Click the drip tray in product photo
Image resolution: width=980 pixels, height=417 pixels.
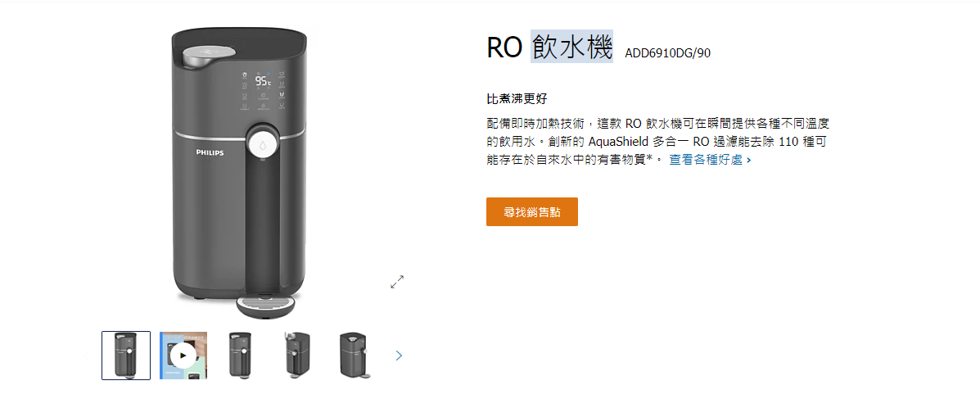[267, 305]
